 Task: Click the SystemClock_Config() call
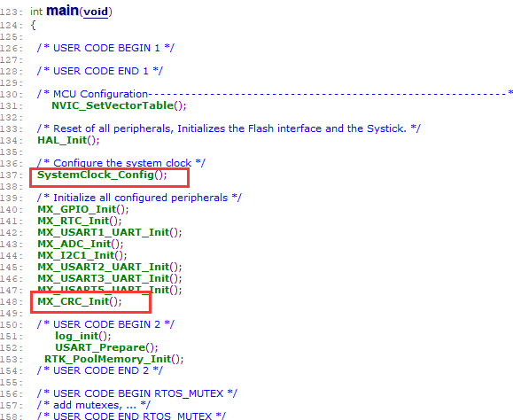[x=102, y=175]
